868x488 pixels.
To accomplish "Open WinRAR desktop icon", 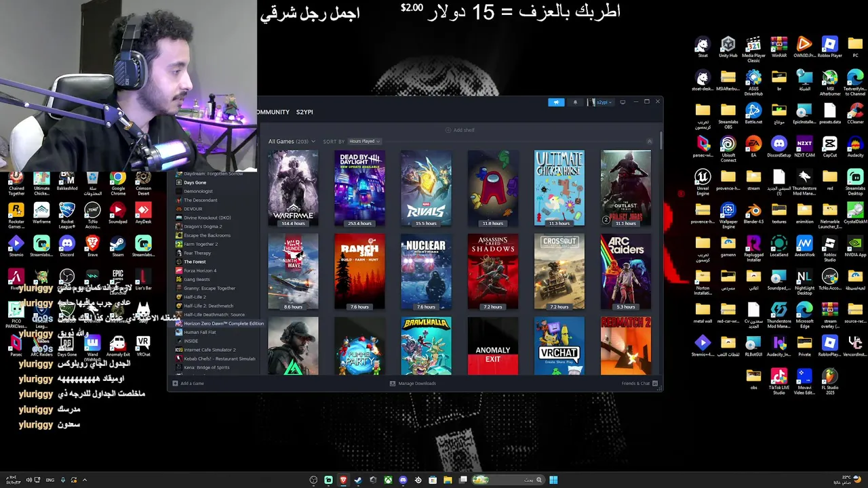I will coord(779,47).
